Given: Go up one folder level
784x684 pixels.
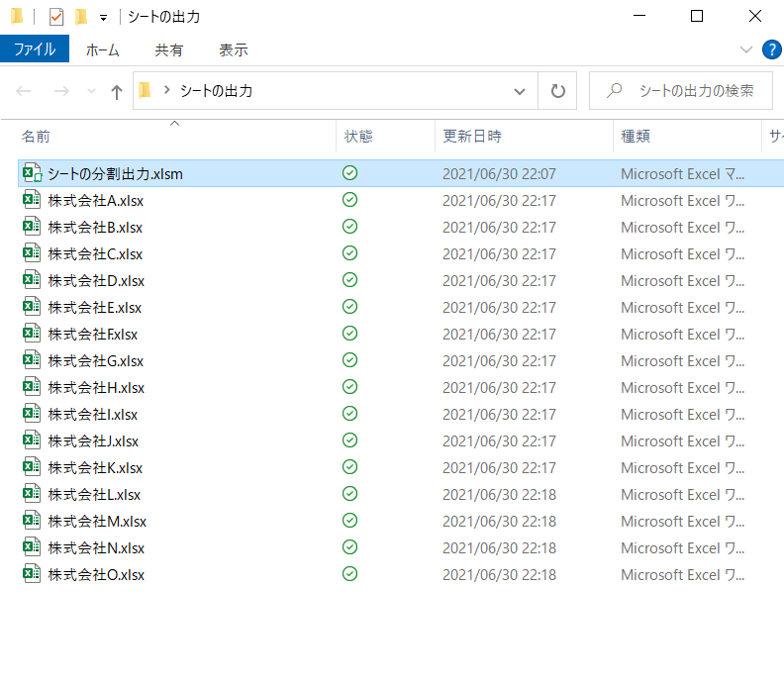Looking at the screenshot, I should coord(117,91).
